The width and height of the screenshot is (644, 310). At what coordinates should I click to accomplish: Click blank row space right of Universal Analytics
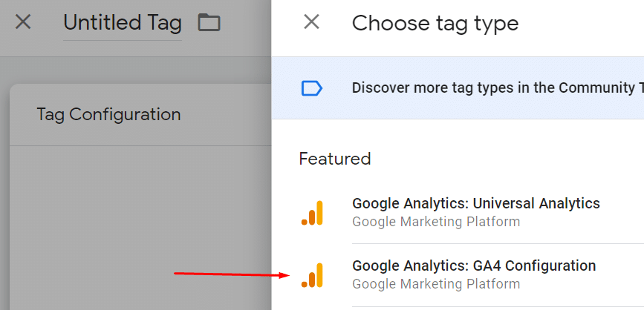(x=622, y=212)
